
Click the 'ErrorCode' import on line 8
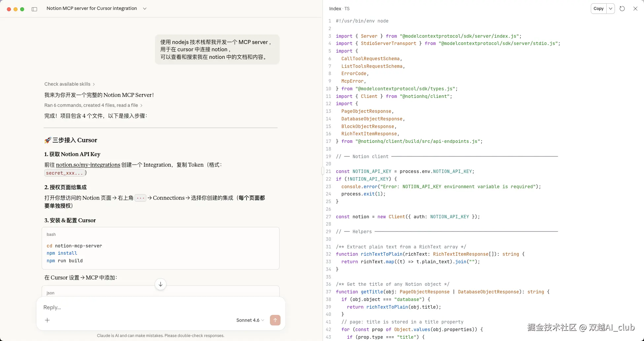pos(354,73)
